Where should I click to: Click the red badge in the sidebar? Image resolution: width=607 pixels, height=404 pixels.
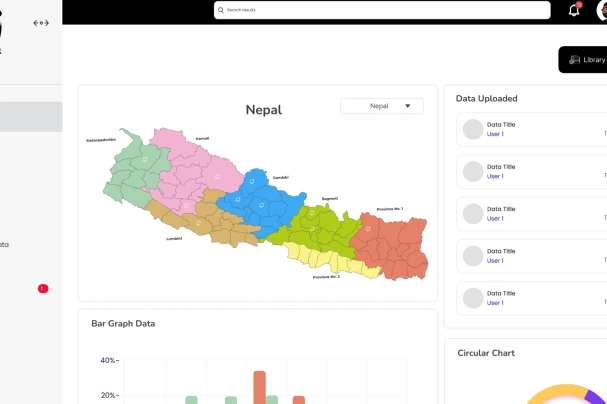point(43,288)
